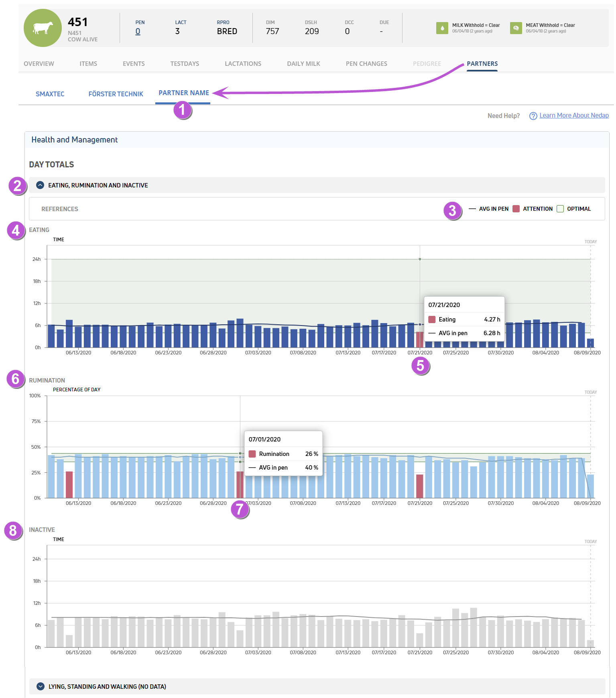
Task: Click rumination tooltip value '26 %'
Action: (312, 454)
